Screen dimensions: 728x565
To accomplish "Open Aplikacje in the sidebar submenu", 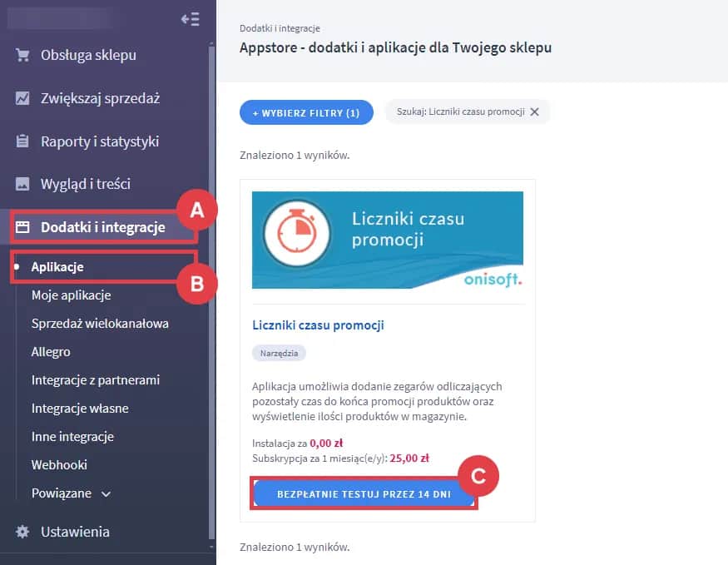I will tap(57, 267).
